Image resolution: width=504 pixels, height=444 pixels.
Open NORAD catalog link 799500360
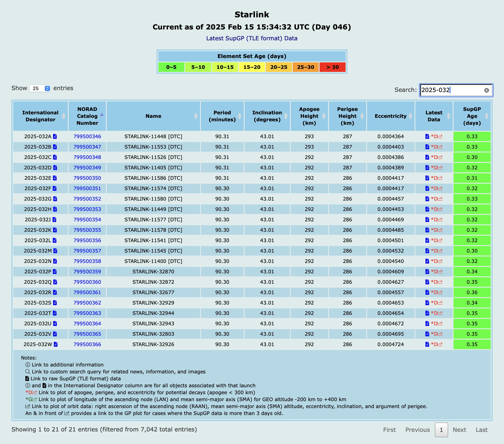click(x=87, y=282)
